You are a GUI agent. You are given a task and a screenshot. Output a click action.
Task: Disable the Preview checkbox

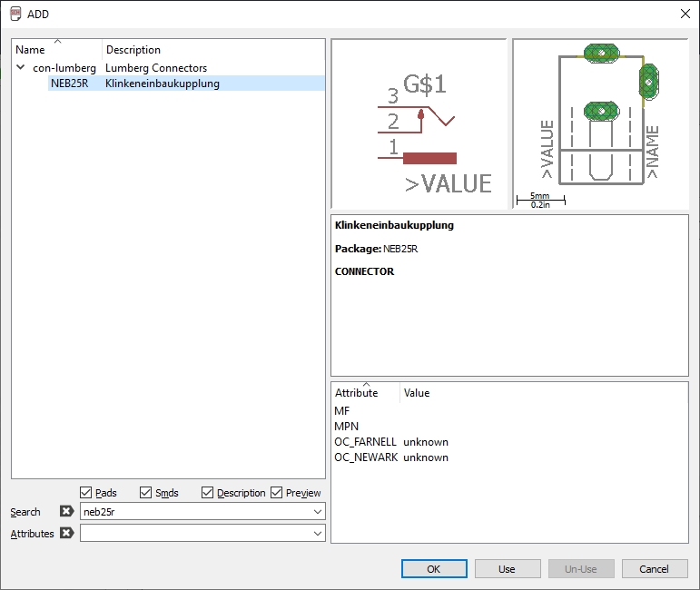pos(276,493)
